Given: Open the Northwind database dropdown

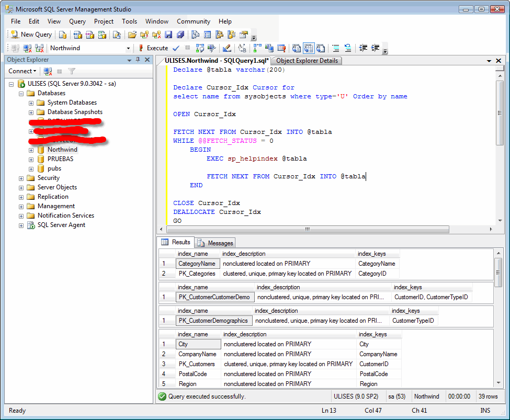Looking at the screenshot, I should pyautogui.click(x=128, y=48).
